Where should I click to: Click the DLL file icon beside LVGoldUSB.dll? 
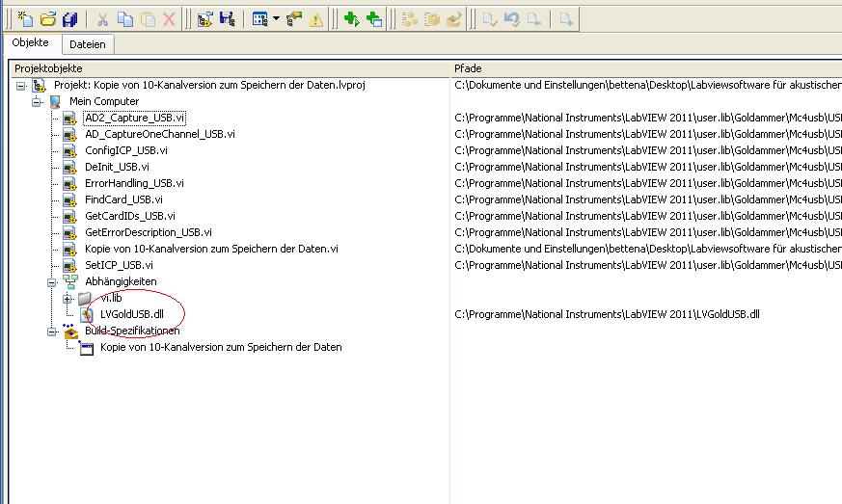point(86,314)
